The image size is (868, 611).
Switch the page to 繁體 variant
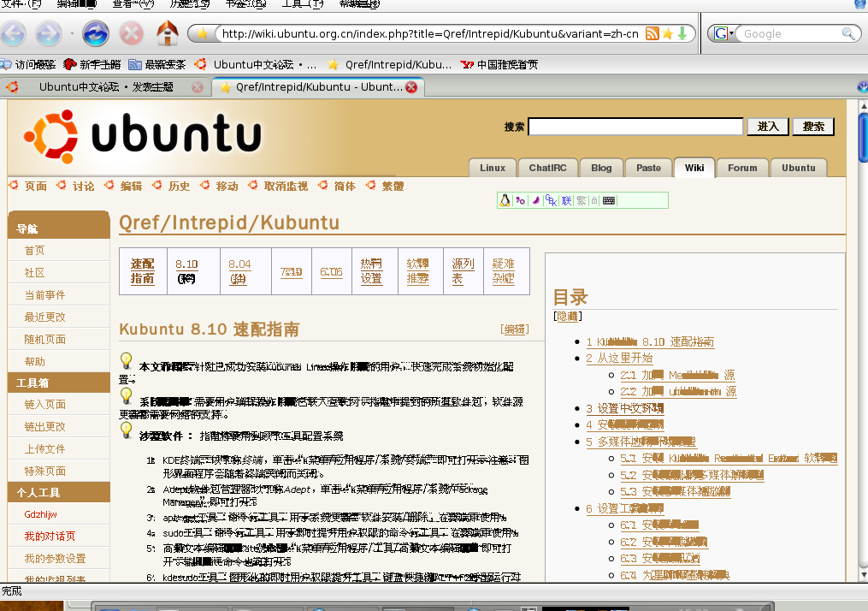(x=393, y=187)
